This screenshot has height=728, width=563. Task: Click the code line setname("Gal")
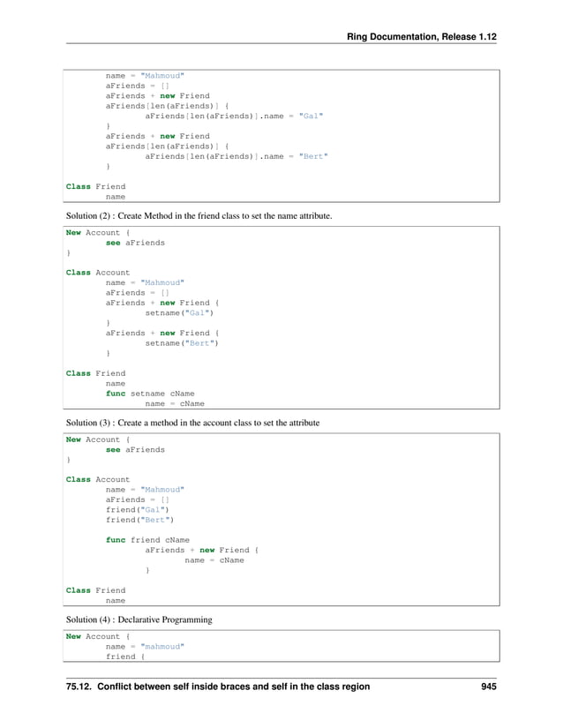(179, 313)
